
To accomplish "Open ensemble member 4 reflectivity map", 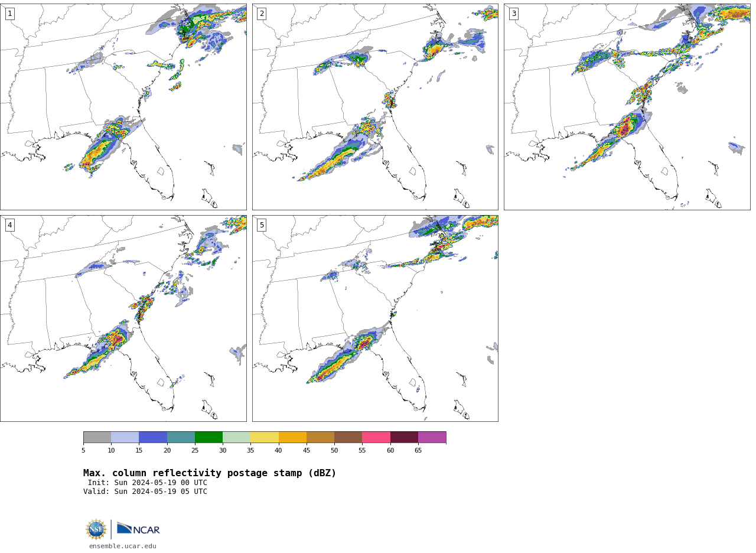I will coord(123,318).
